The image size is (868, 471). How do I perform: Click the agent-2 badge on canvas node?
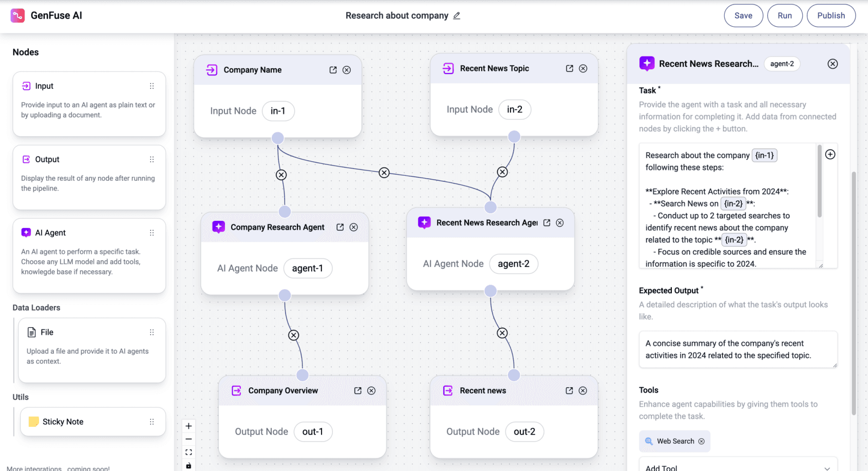click(514, 263)
